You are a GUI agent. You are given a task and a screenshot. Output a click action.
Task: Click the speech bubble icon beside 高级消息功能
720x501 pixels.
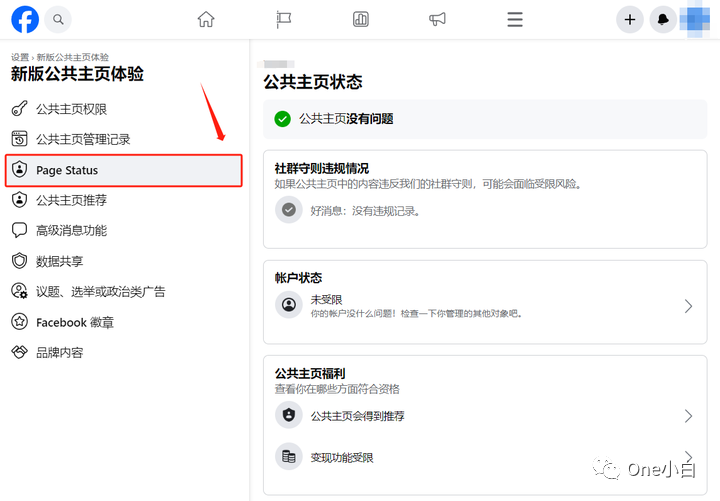(x=19, y=230)
